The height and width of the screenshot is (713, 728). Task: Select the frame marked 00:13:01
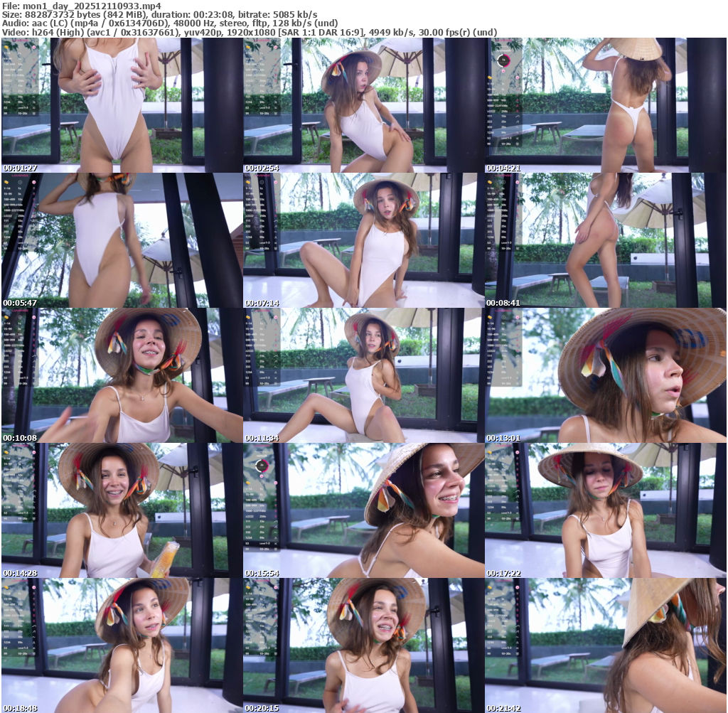point(605,375)
